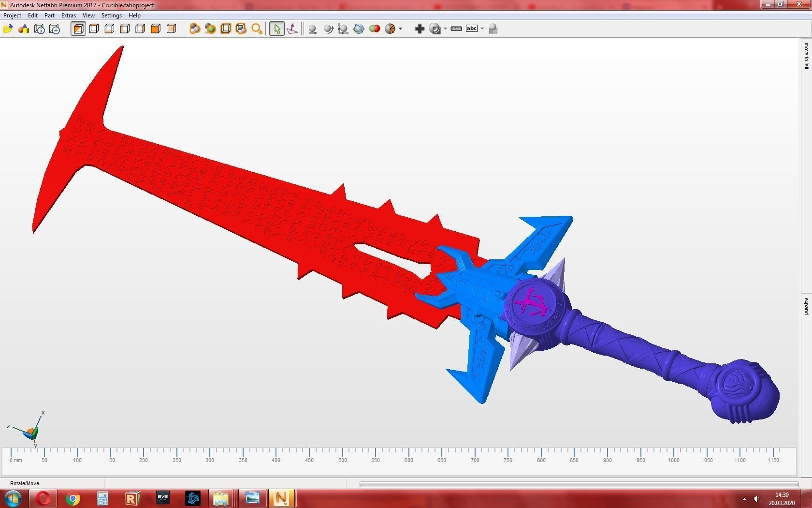Open Google Chrome from the taskbar

(x=73, y=498)
